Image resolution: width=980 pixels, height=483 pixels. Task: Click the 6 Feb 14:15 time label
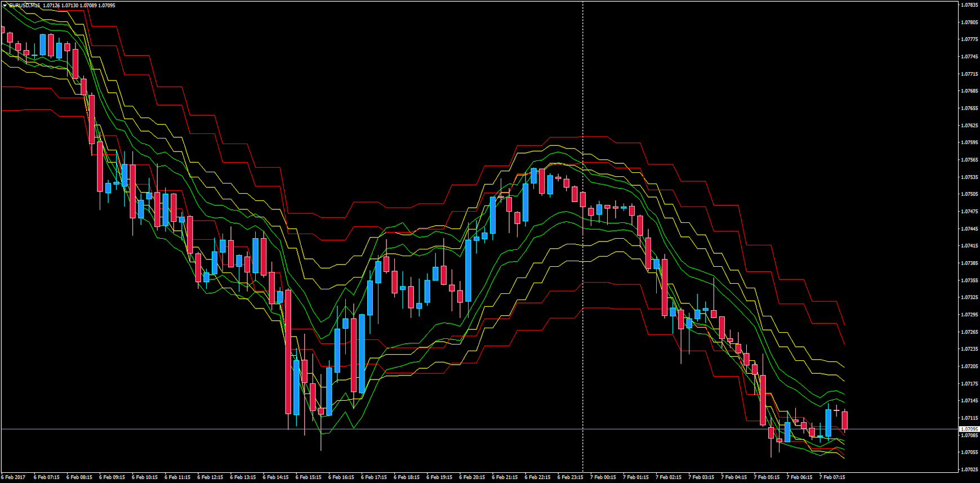(275, 477)
